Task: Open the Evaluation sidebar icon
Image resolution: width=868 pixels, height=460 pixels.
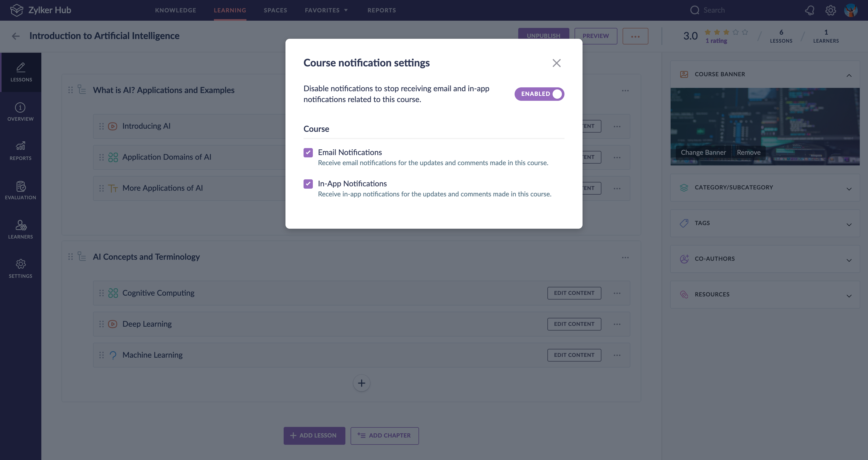Action: [x=20, y=190]
